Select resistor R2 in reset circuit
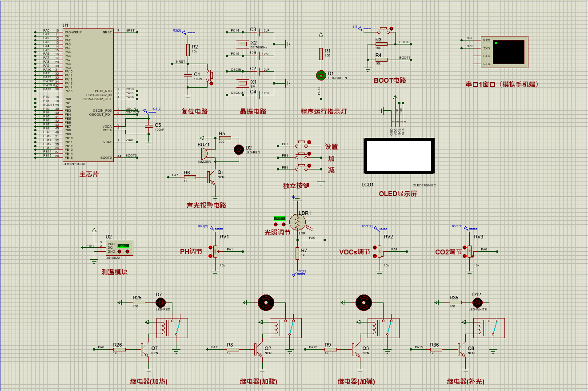This screenshot has height=391, width=588. click(x=188, y=50)
